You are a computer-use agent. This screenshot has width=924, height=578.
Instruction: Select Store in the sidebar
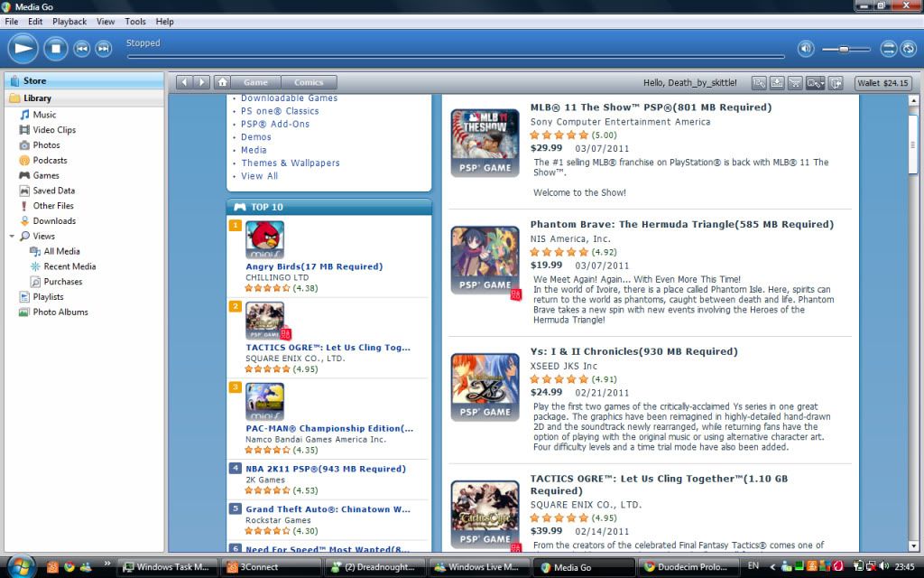click(84, 80)
